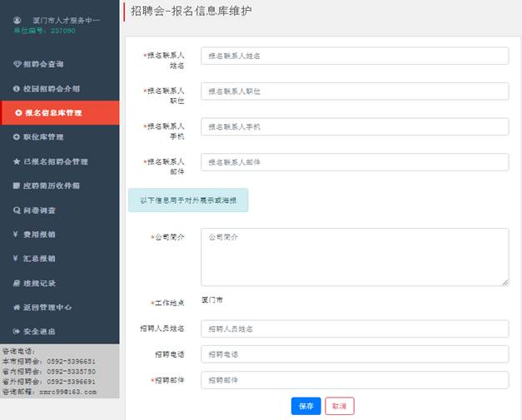Click the plus icon beside 职位库管理
The image size is (522, 420).
(x=17, y=136)
